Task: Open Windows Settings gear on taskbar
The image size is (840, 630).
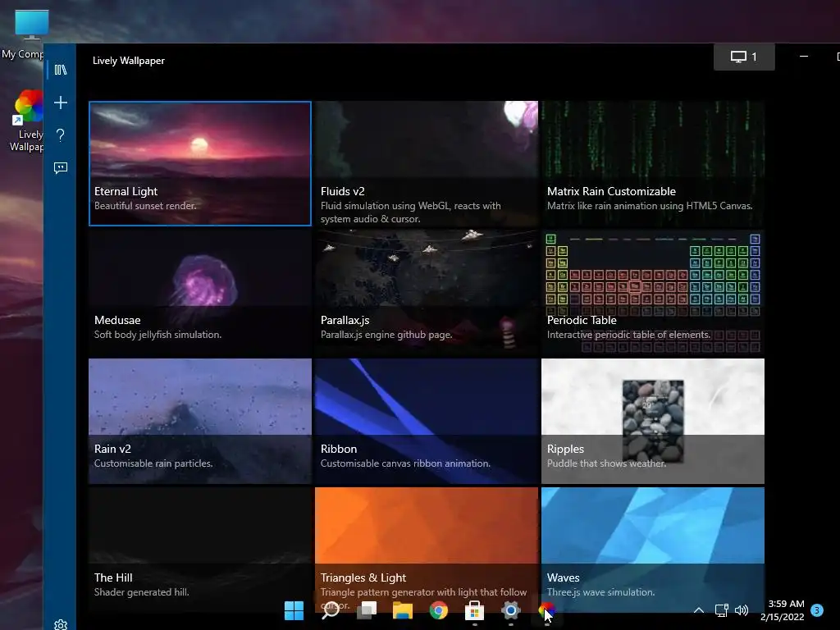Action: (511, 610)
